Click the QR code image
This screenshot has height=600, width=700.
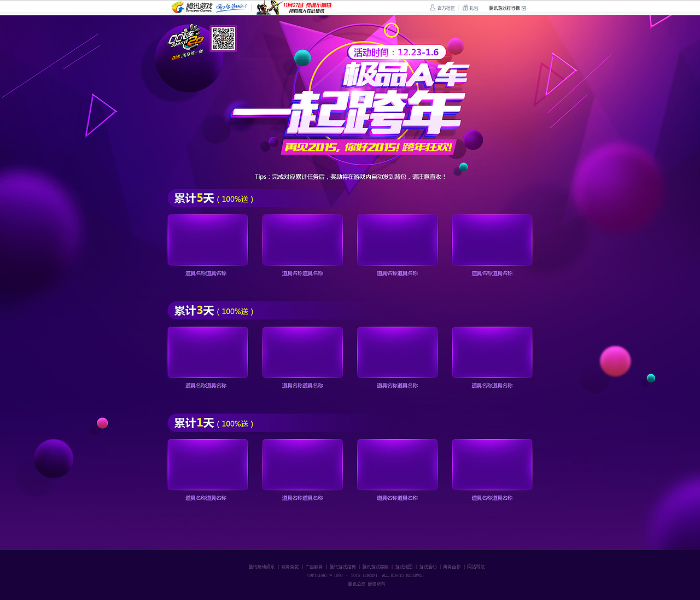point(223,38)
